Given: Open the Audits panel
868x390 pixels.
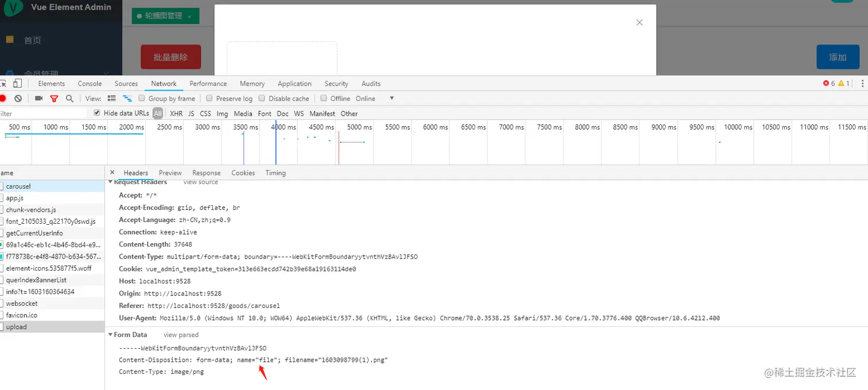Looking at the screenshot, I should [371, 84].
